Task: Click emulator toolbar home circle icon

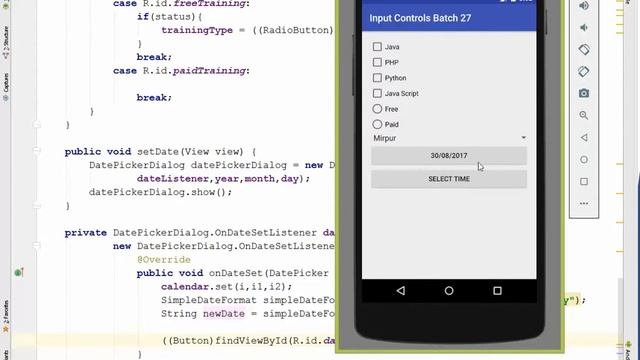Action: pyautogui.click(x=584, y=160)
